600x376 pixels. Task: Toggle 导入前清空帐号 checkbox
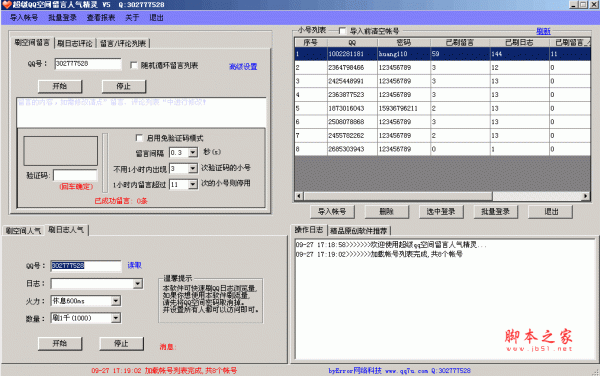[342, 31]
